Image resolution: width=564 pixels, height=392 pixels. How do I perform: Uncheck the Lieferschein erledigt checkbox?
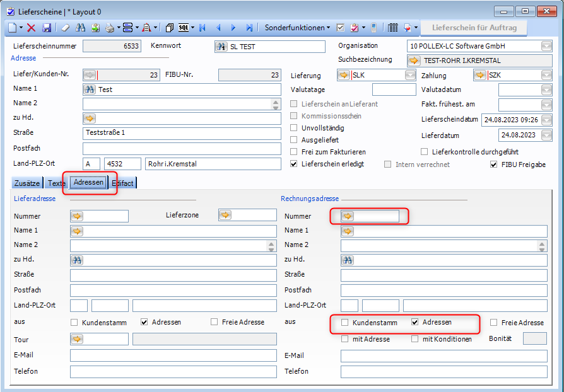(294, 164)
